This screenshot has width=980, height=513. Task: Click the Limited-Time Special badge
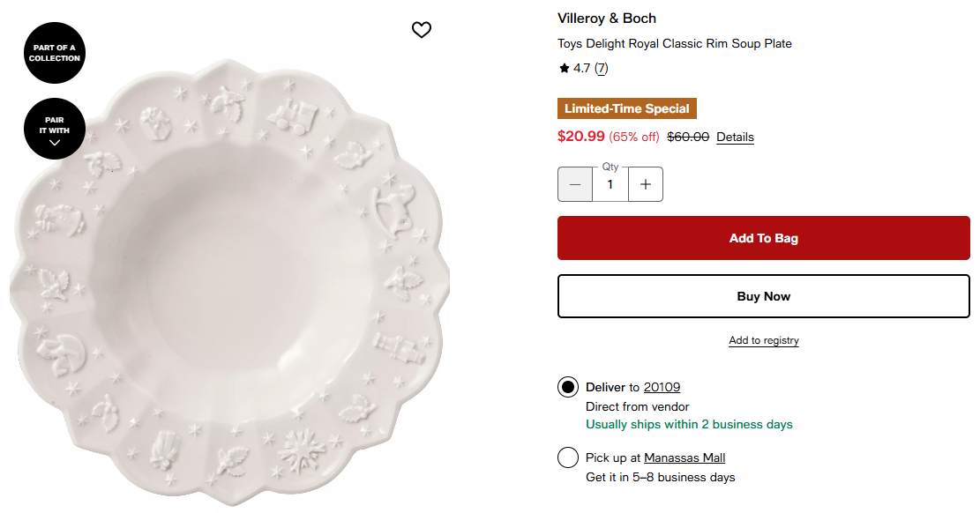[627, 108]
